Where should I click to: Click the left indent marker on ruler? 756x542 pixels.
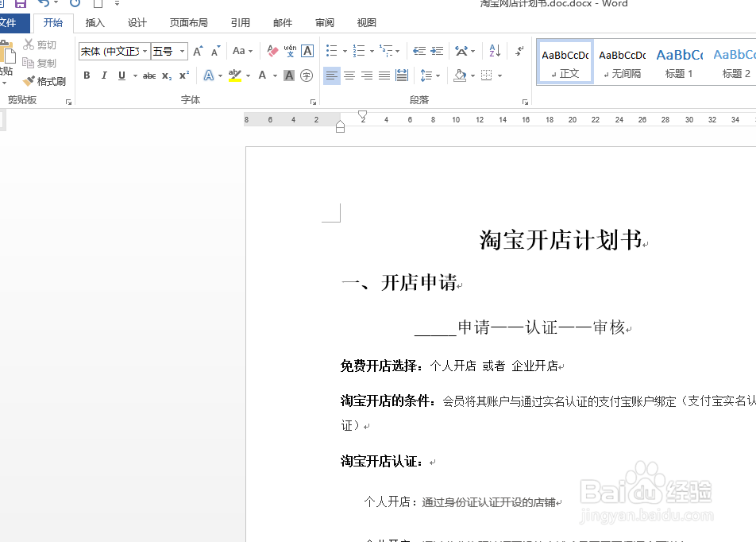click(340, 130)
